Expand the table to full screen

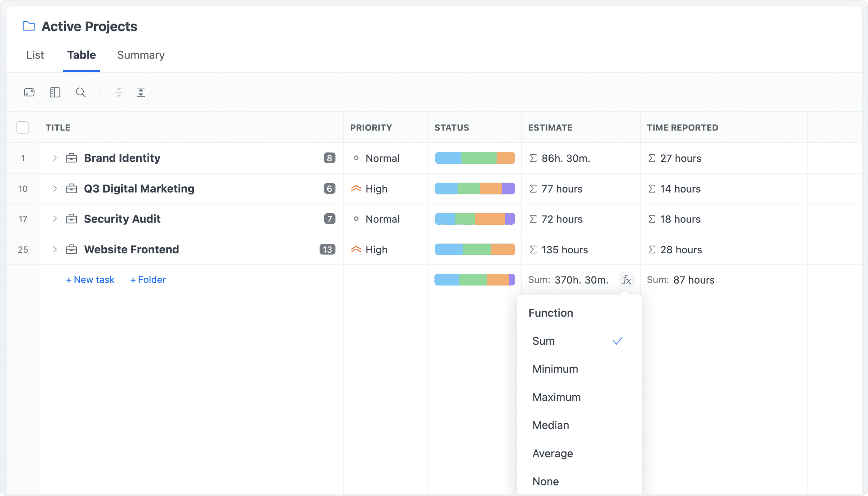point(29,92)
